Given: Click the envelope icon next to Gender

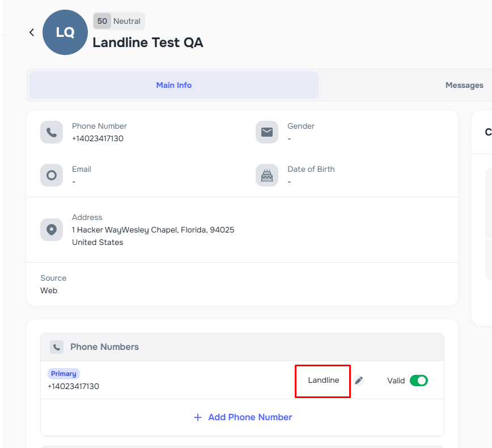Looking at the screenshot, I should click(x=267, y=132).
